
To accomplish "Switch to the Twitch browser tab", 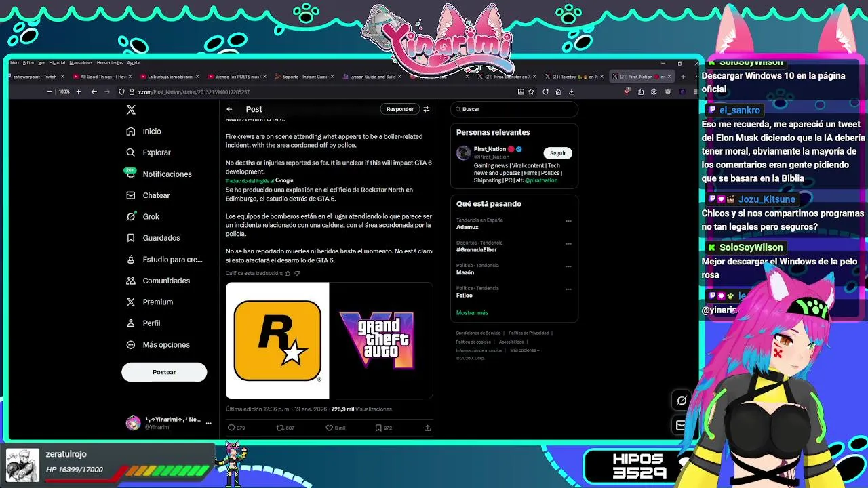I will click(35, 77).
